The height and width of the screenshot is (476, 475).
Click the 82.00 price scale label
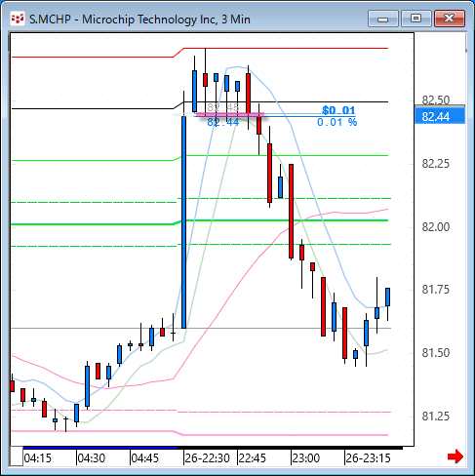click(x=436, y=226)
